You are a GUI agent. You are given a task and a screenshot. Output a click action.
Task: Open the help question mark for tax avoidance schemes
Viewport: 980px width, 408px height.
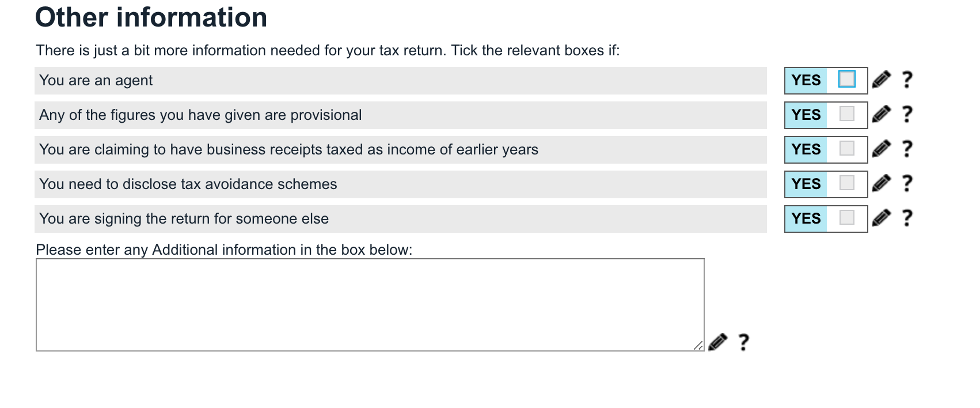click(x=907, y=183)
